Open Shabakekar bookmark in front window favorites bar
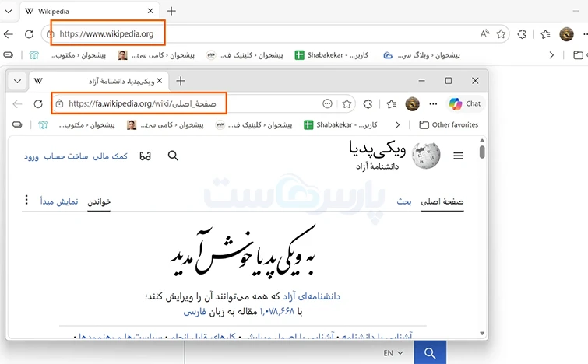Image resolution: width=588 pixels, height=364 pixels. [340, 124]
